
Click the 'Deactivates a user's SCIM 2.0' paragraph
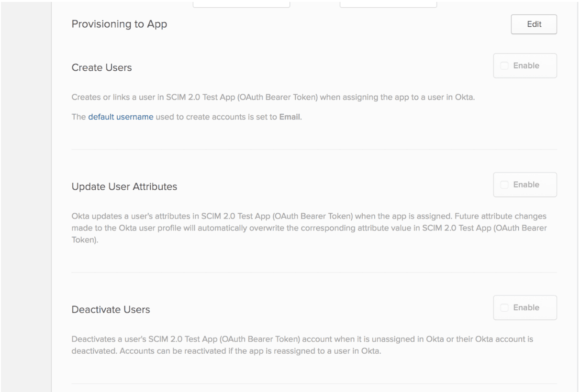pyautogui.click(x=302, y=345)
